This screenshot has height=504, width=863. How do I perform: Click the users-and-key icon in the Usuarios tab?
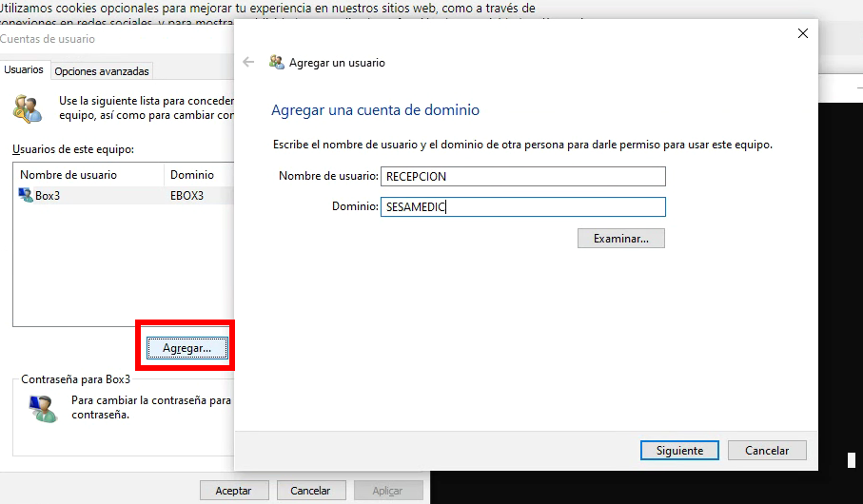tap(28, 107)
